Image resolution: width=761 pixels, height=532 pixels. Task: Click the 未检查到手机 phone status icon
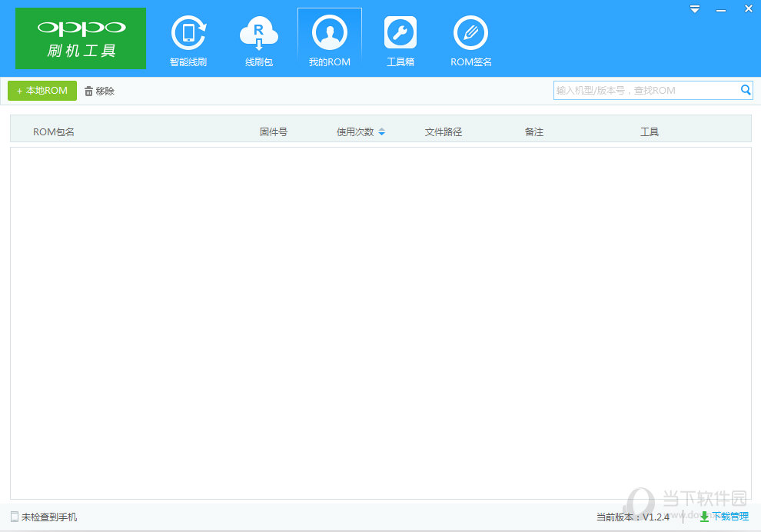click(15, 517)
